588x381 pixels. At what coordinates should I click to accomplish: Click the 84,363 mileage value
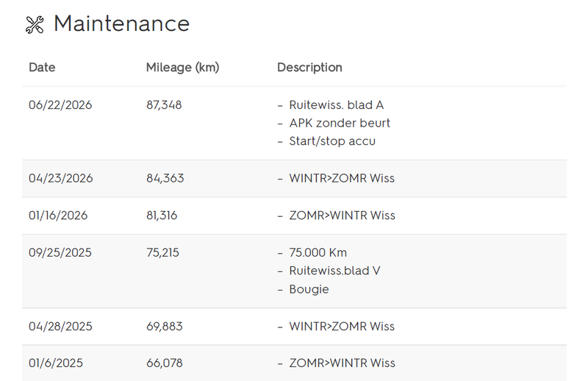(x=165, y=178)
